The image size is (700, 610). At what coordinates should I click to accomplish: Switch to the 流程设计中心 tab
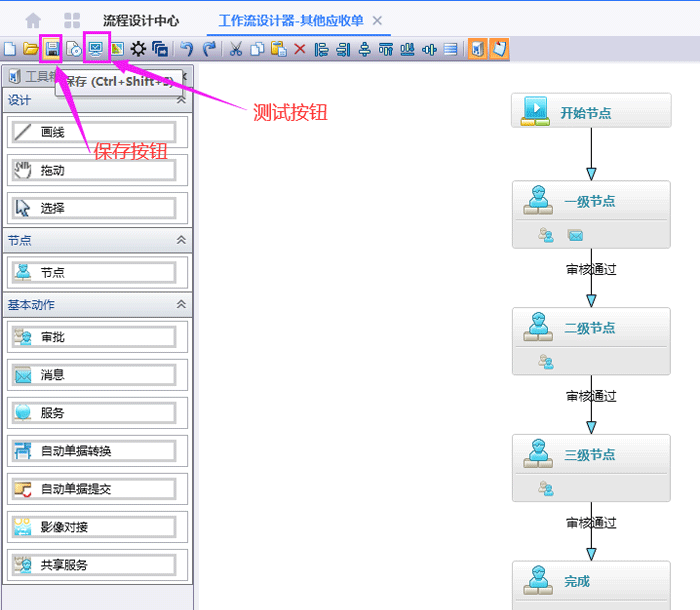pos(141,20)
